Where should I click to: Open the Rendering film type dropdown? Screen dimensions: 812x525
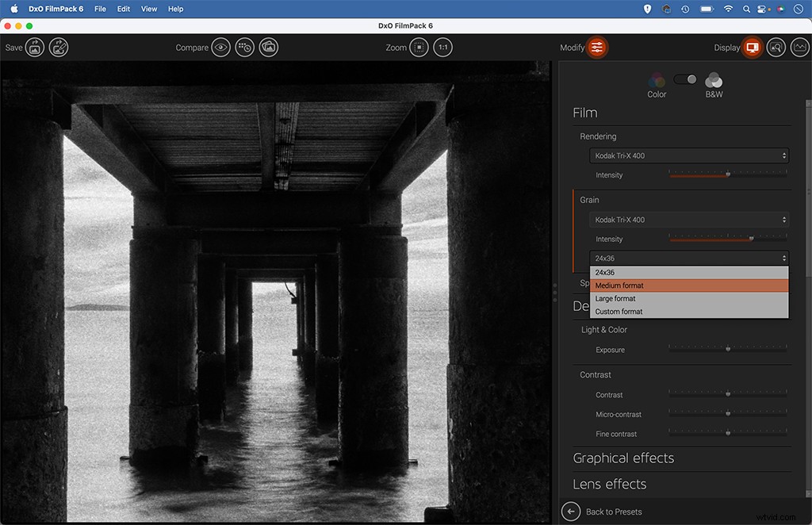tap(688, 155)
